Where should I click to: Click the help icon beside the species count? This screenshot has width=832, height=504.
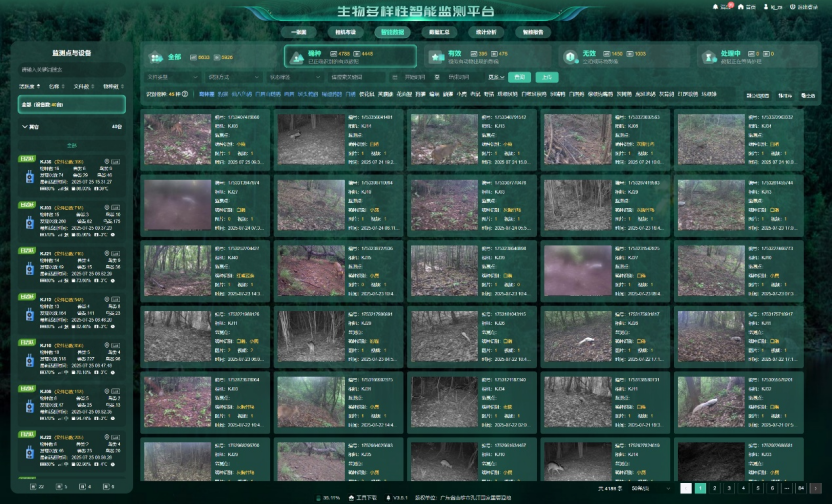tap(186, 94)
